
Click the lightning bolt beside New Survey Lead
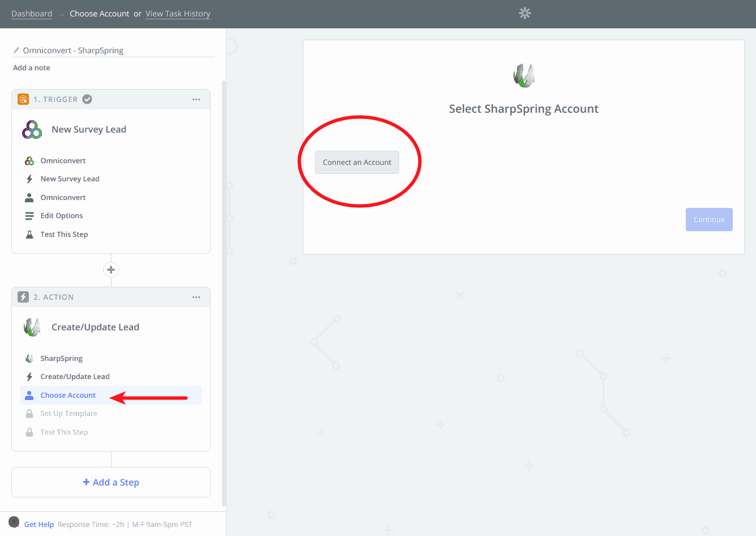pyautogui.click(x=28, y=178)
